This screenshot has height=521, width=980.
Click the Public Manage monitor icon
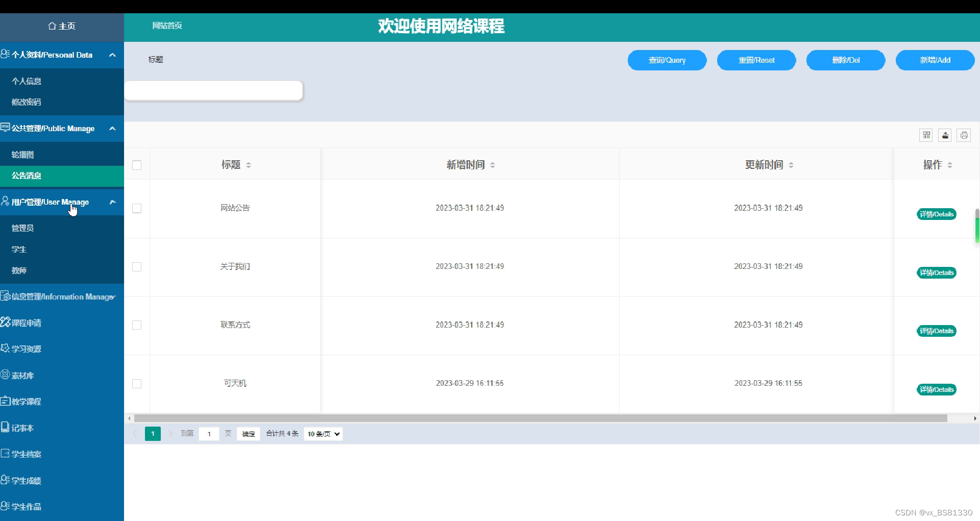pyautogui.click(x=5, y=128)
